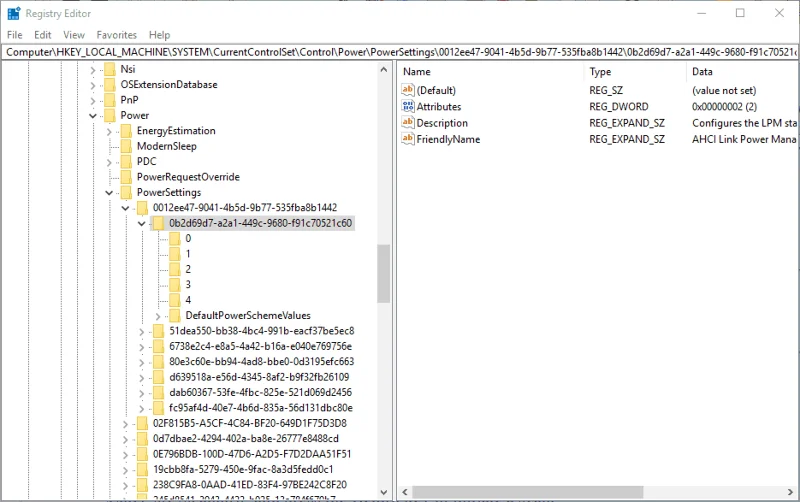
Task: Click the 'AHCI Link Power Mana' data cell
Action: coord(744,139)
